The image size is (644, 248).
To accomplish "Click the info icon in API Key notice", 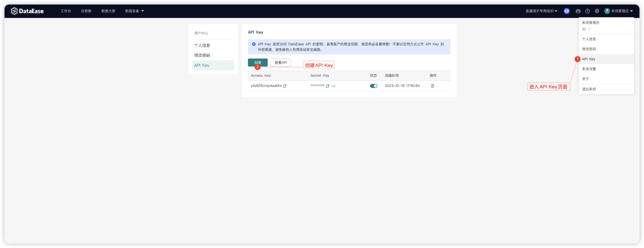I will (x=254, y=44).
